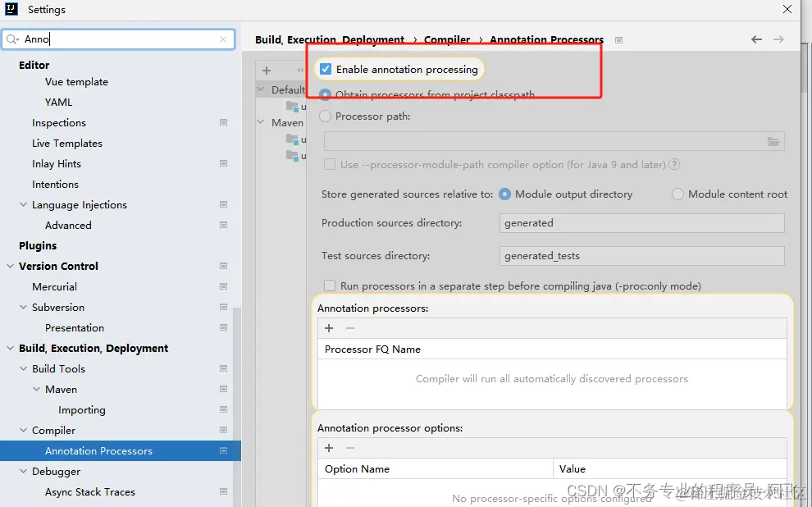Collapse the Maven tree node
The image size is (812, 507).
coord(36,389)
